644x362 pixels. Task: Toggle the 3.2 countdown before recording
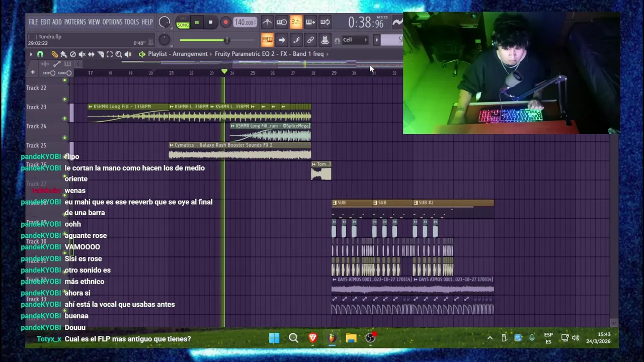click(296, 22)
